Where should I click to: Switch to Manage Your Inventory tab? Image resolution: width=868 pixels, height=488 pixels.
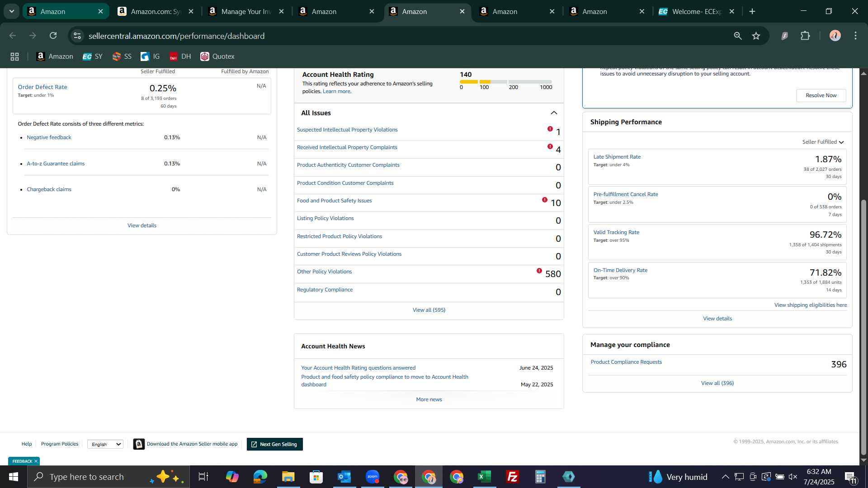246,11
